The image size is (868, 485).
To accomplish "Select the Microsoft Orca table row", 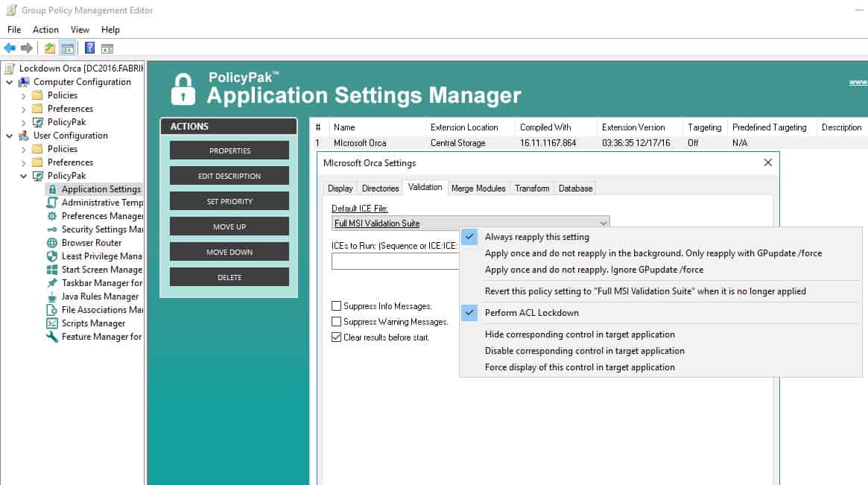I will 588,143.
